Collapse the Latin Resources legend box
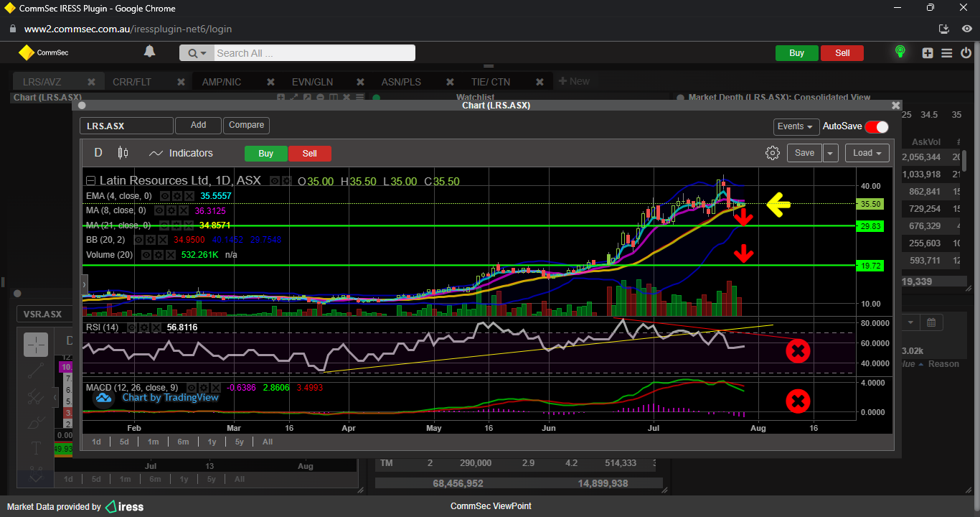The image size is (980, 517). [90, 180]
